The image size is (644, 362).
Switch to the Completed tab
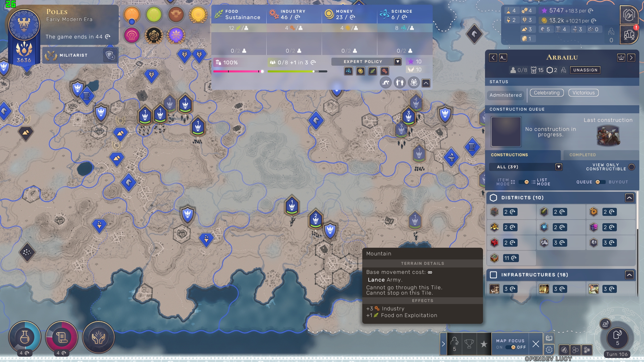pos(583,155)
